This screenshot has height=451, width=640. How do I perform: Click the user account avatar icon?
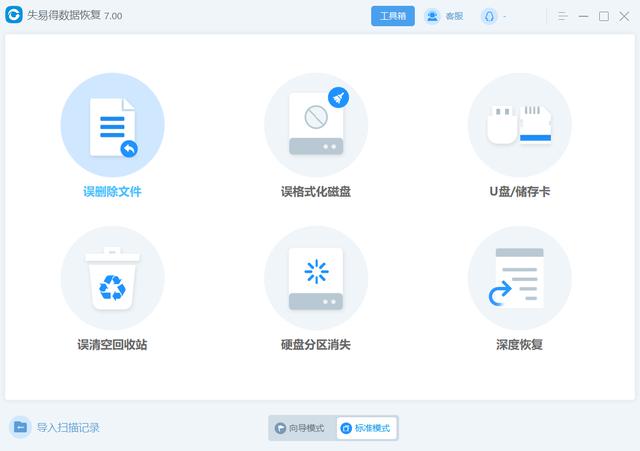click(x=488, y=16)
